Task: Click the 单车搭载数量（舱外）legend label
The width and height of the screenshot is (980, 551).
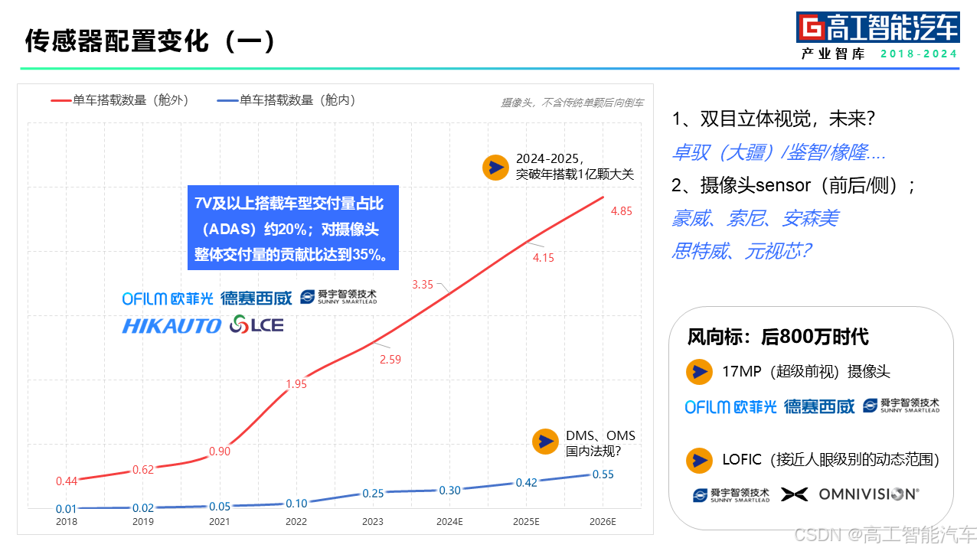Action: click(131, 100)
